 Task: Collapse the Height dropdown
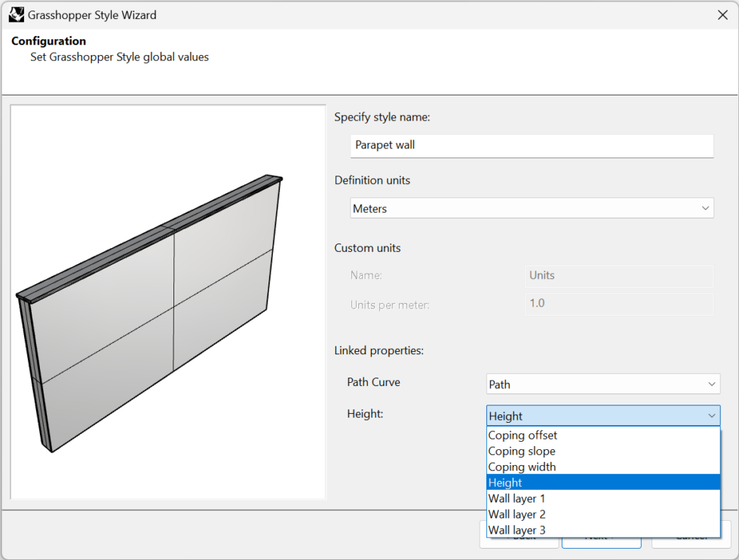711,415
